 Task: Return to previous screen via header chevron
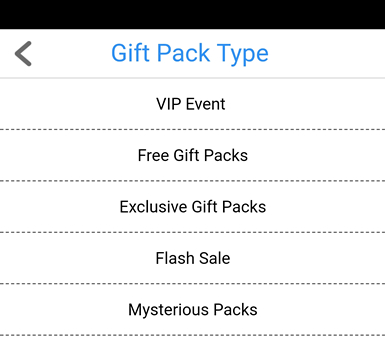pos(23,54)
